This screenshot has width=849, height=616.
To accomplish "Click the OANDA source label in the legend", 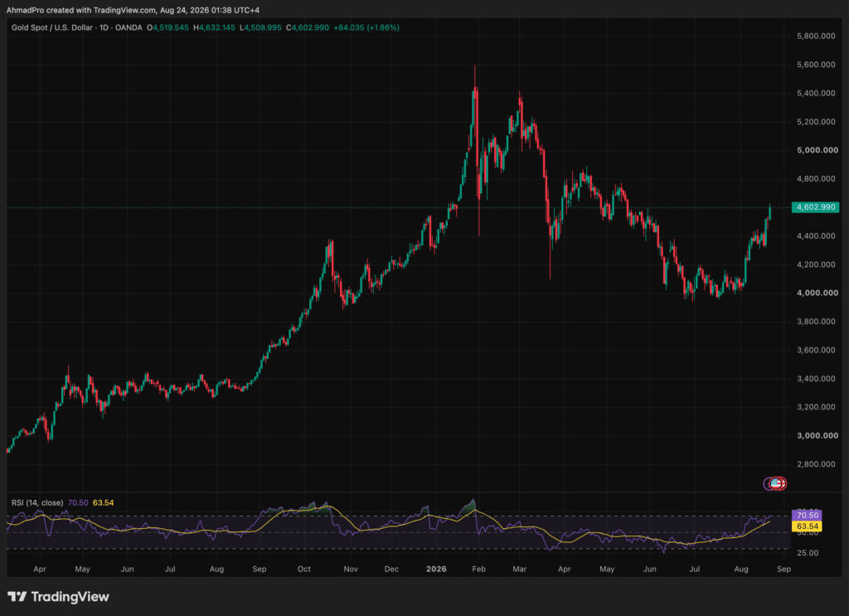I will click(129, 27).
